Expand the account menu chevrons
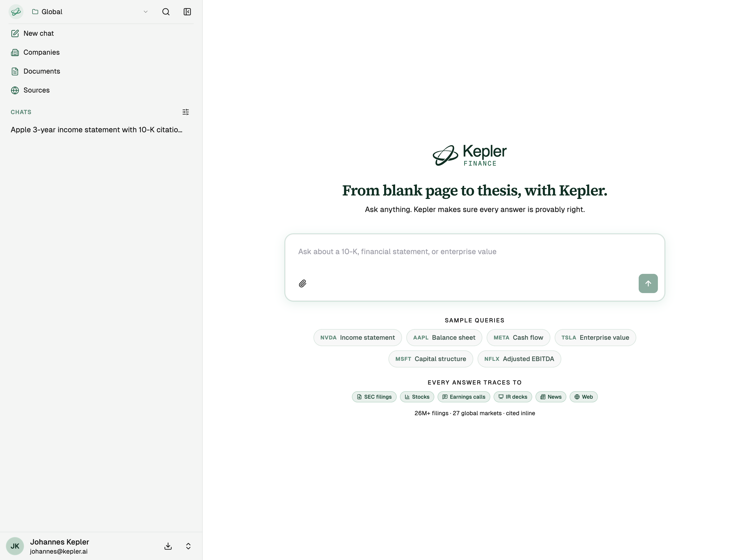 point(188,546)
